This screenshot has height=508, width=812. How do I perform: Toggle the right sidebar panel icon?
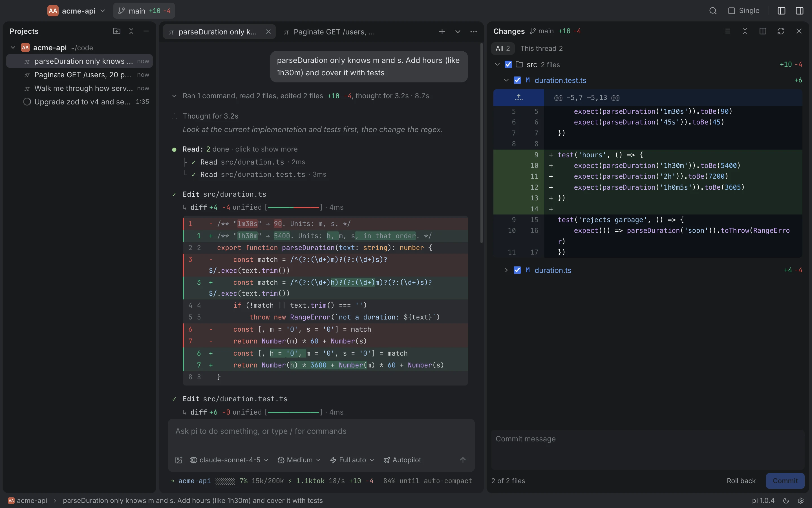(800, 11)
